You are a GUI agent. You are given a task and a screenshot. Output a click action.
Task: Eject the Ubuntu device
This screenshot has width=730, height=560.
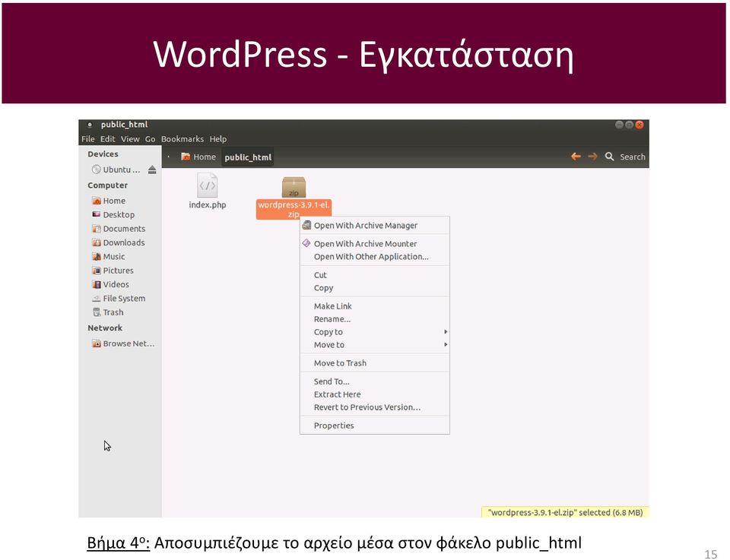152,169
